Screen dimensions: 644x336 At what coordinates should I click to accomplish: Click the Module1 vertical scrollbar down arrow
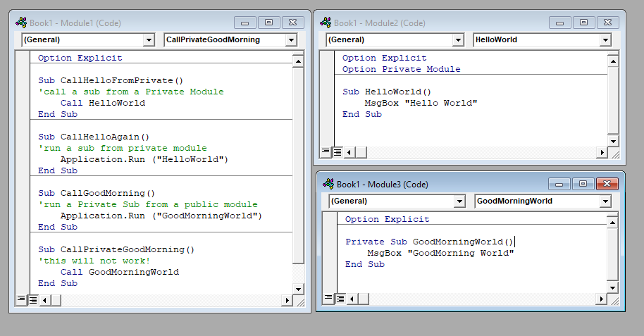tap(298, 289)
